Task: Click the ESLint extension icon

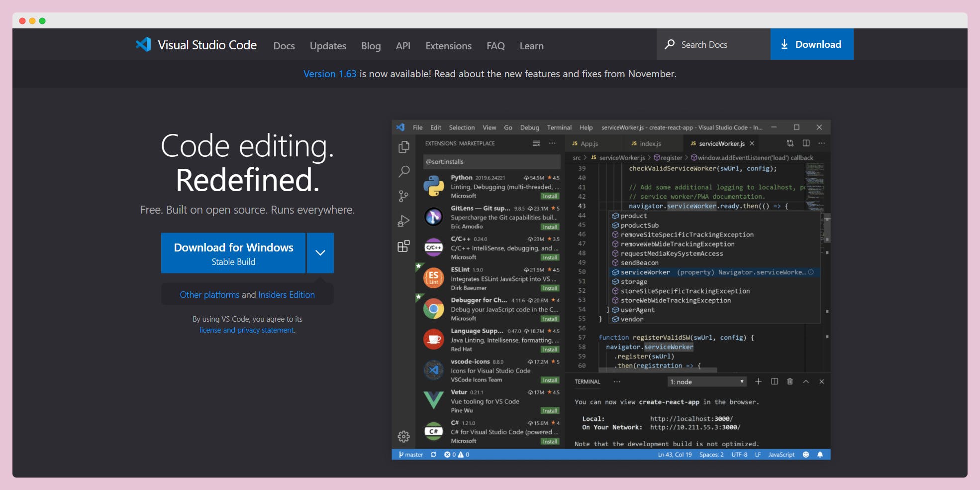Action: pos(434,278)
